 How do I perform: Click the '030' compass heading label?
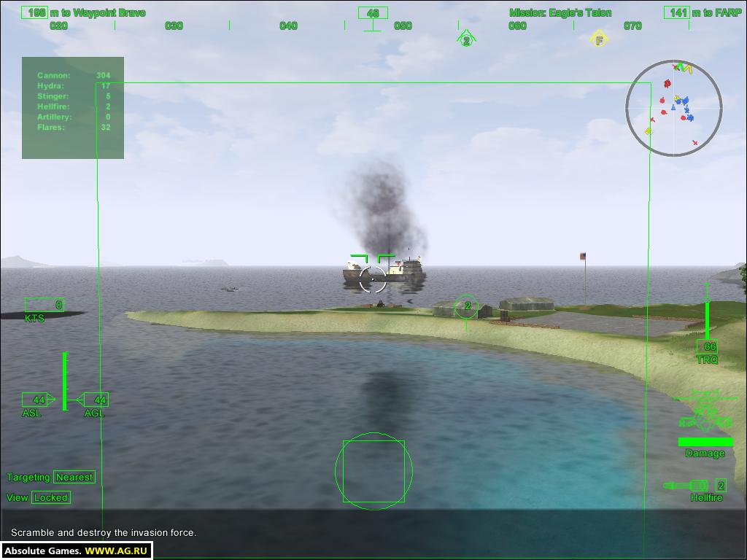point(174,26)
